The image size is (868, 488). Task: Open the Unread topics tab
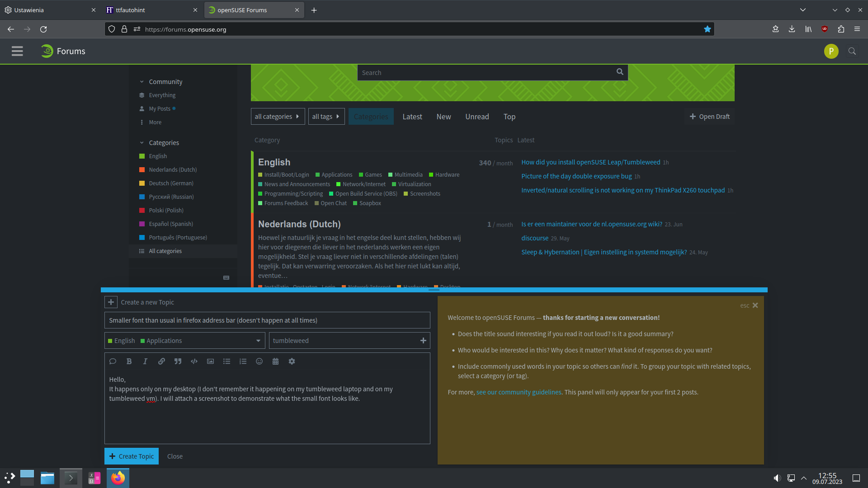477,117
